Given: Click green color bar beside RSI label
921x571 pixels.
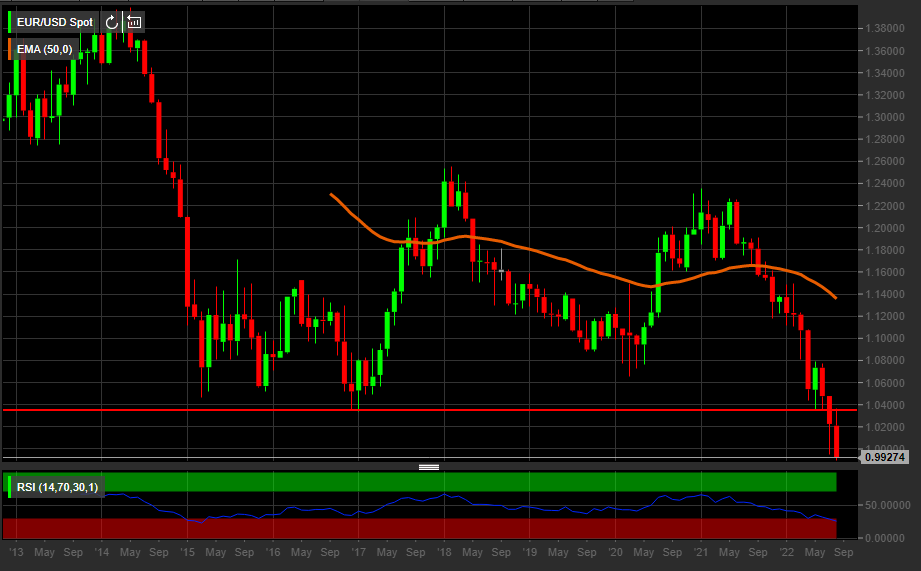Looking at the screenshot, I should coord(10,487).
